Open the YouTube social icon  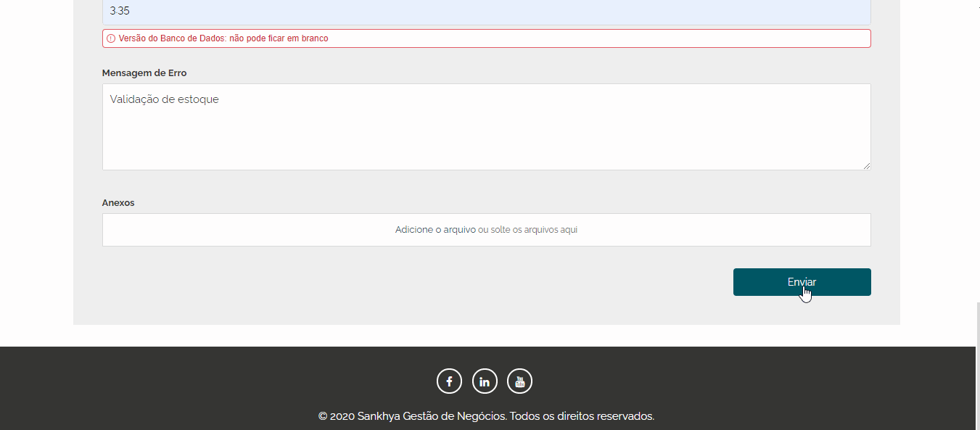pyautogui.click(x=519, y=381)
